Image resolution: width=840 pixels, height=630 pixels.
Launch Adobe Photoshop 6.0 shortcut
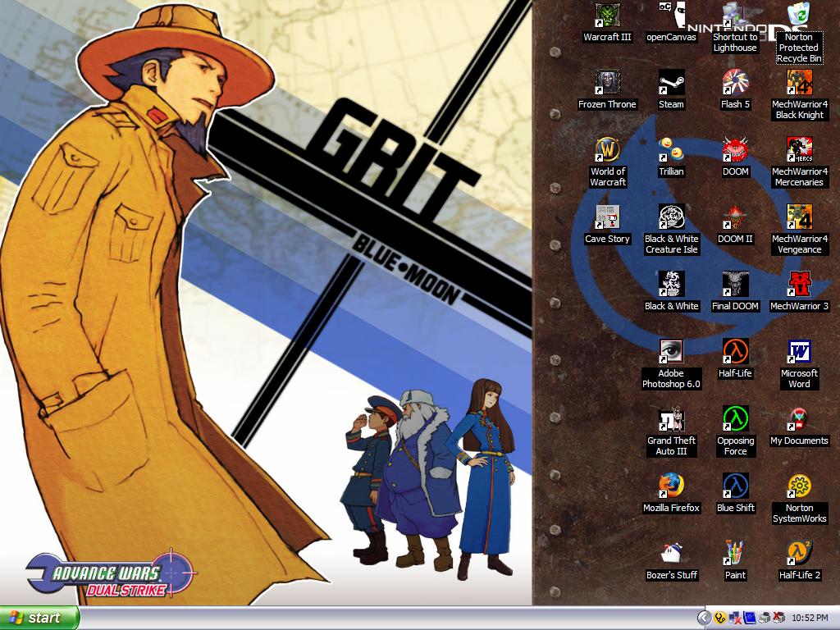coord(671,352)
